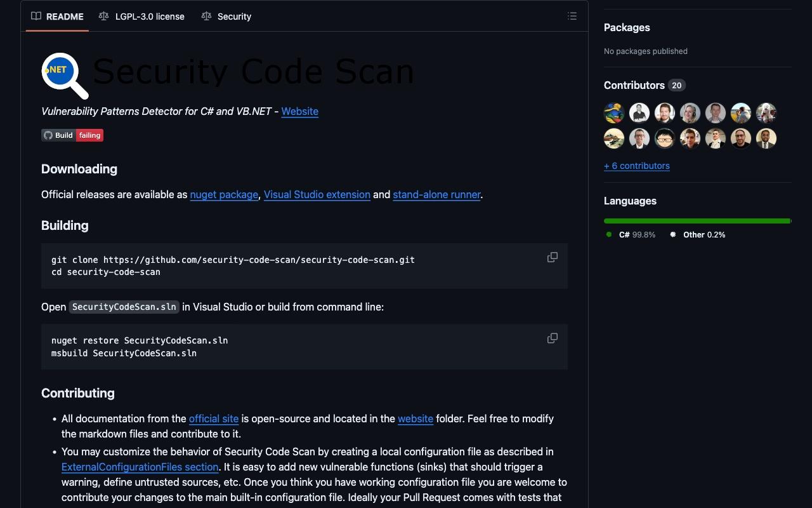Click the Downloading section heading
812x508 pixels.
(79, 169)
